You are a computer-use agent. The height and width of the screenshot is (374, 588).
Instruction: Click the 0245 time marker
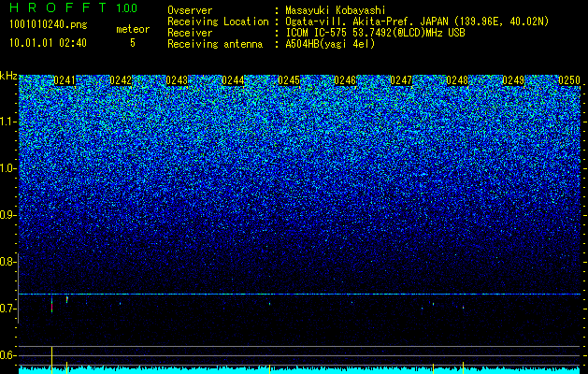tap(289, 80)
